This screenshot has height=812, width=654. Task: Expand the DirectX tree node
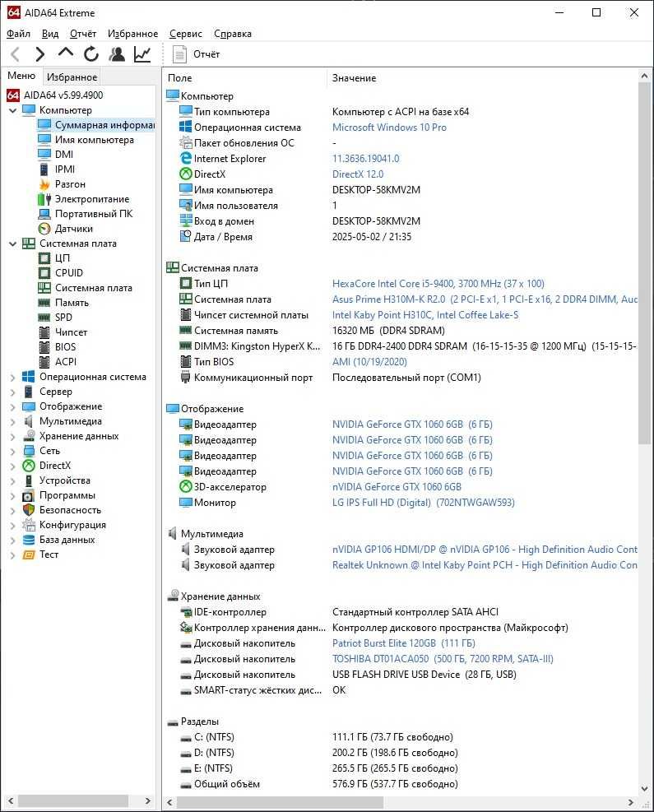click(x=13, y=466)
